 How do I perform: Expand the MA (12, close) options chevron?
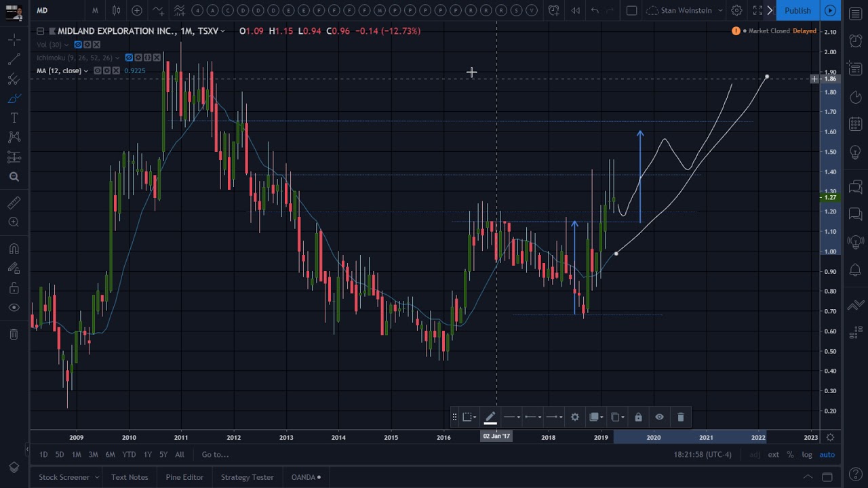pos(86,70)
